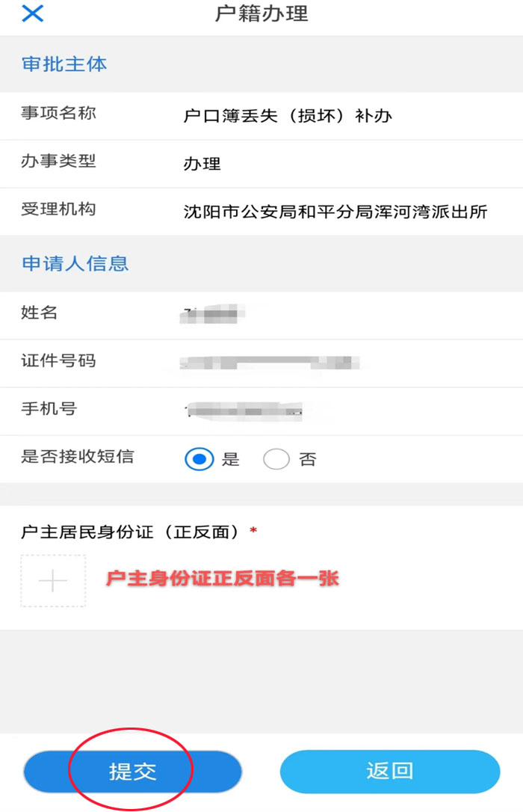
Task: Tap the 申请人信息 section header
Action: tap(75, 263)
